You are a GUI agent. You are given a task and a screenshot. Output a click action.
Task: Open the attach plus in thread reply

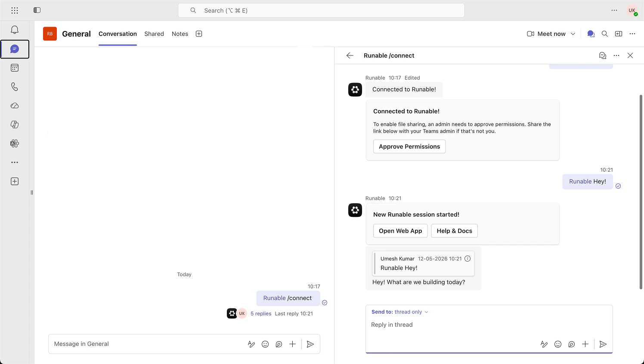tap(585, 344)
